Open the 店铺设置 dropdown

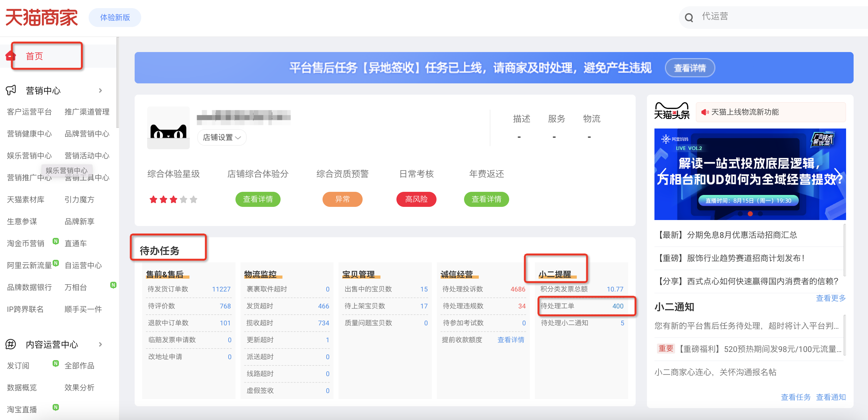coord(222,137)
